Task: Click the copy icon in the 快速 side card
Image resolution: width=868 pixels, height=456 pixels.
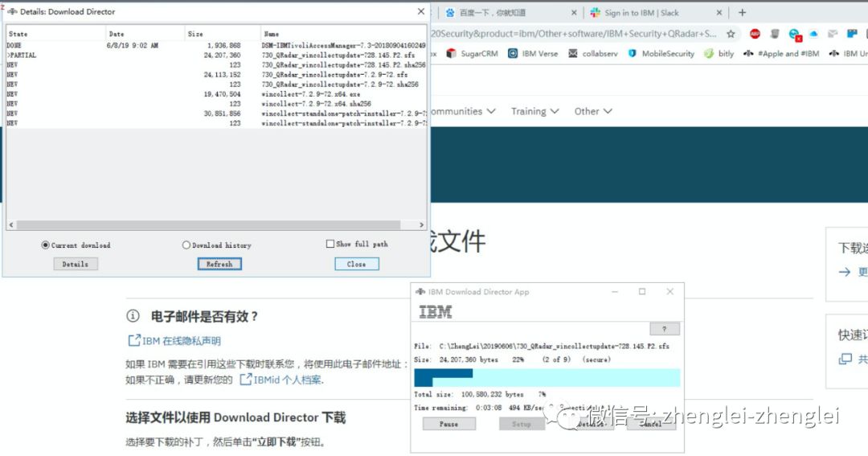Action: tap(845, 359)
